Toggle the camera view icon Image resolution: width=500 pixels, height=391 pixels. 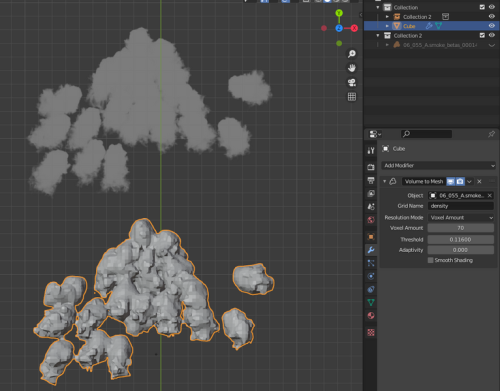pos(352,82)
